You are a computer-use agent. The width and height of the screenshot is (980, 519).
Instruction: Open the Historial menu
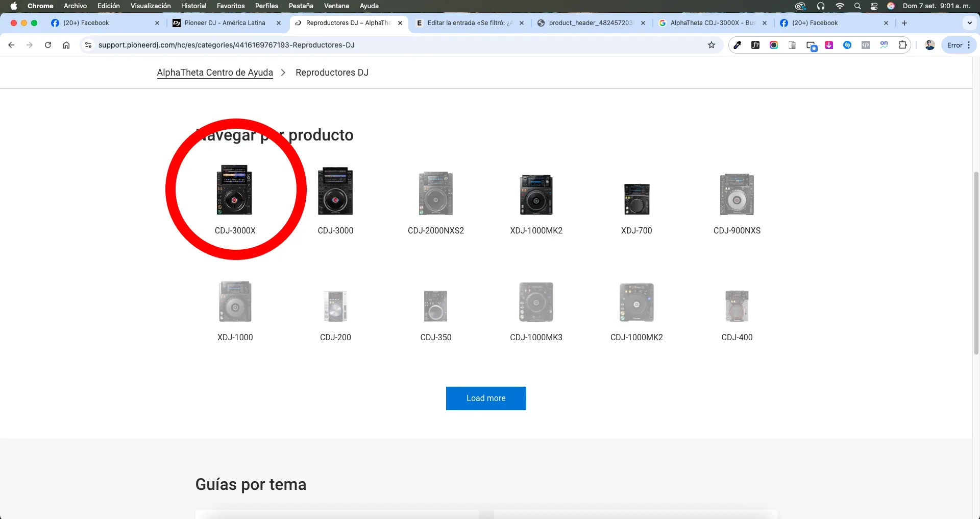(194, 6)
